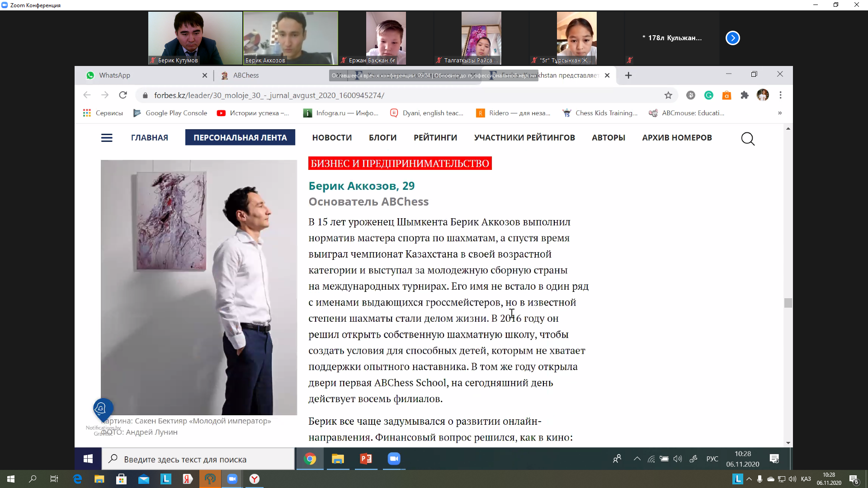Click the notifications bell badge
Viewport: 868px width, 488px height.
(101, 408)
